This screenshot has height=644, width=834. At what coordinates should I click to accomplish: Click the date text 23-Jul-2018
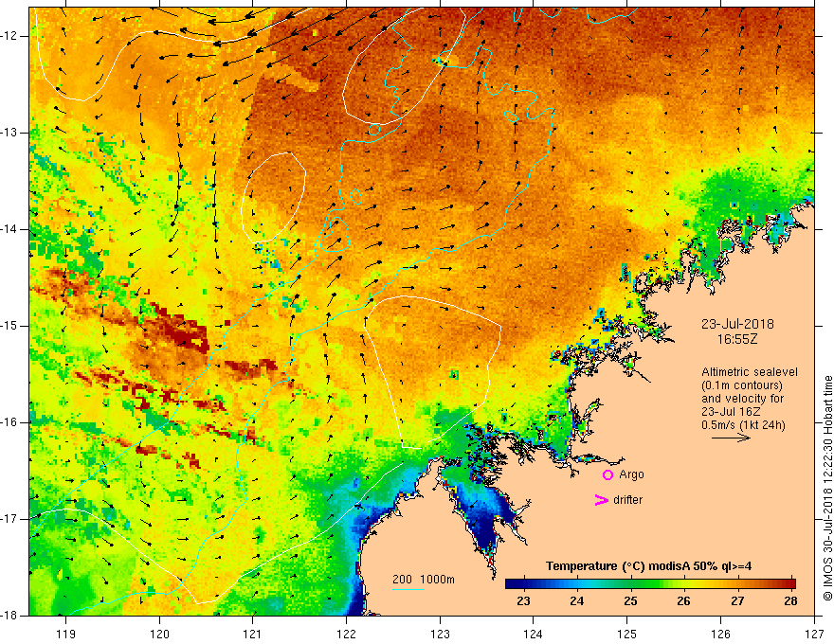click(x=737, y=324)
